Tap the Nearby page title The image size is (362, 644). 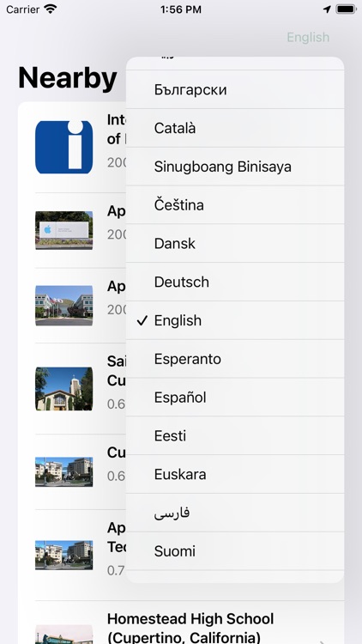(68, 77)
